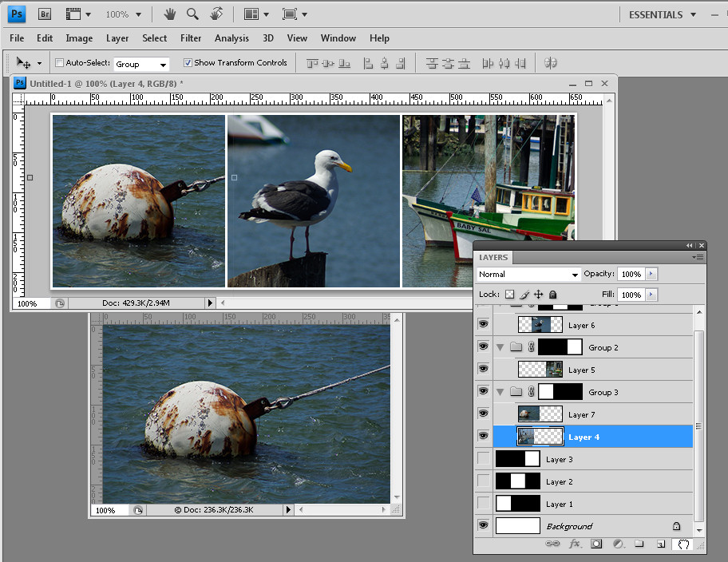Create a new group in Layers panel
The height and width of the screenshot is (562, 728).
coord(639,544)
